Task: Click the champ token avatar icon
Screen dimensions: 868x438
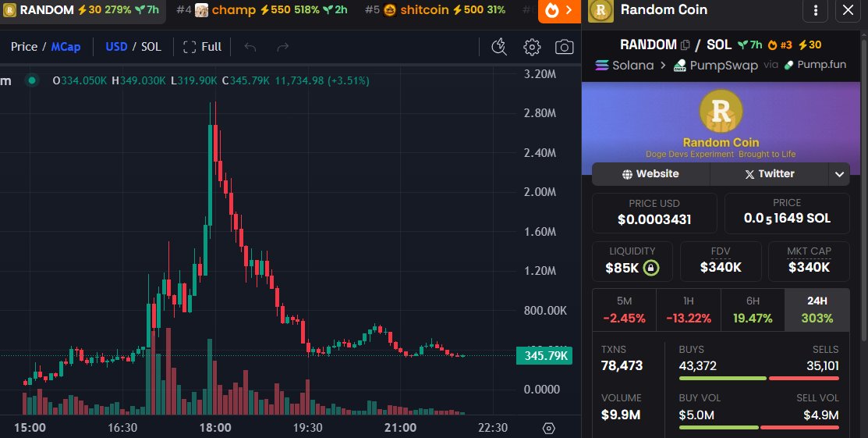Action: [x=201, y=10]
